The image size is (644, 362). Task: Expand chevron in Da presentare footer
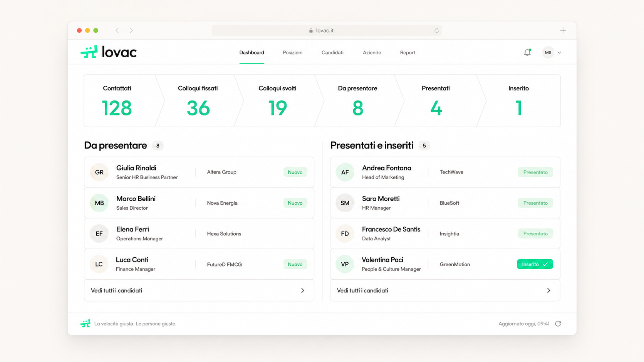(303, 290)
